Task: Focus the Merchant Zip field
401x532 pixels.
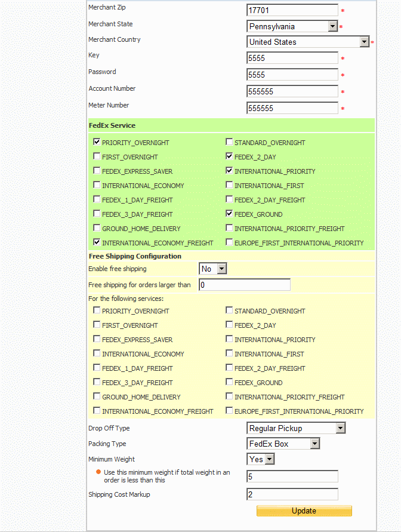Action: [x=292, y=10]
